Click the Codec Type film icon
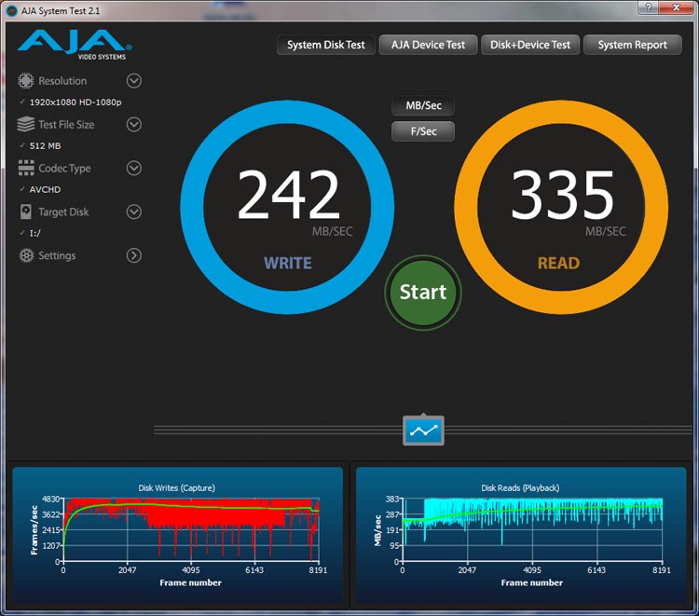This screenshot has height=616, width=699. click(26, 168)
